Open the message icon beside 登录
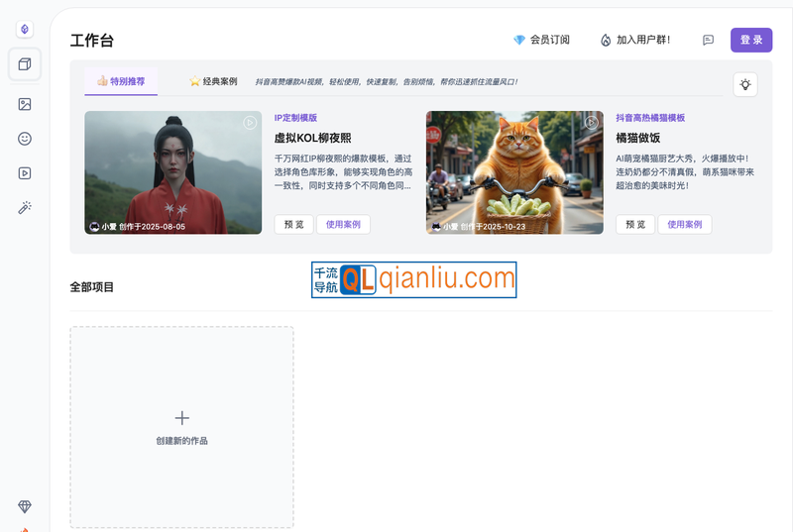Screen dimensions: 793x532 708,40
